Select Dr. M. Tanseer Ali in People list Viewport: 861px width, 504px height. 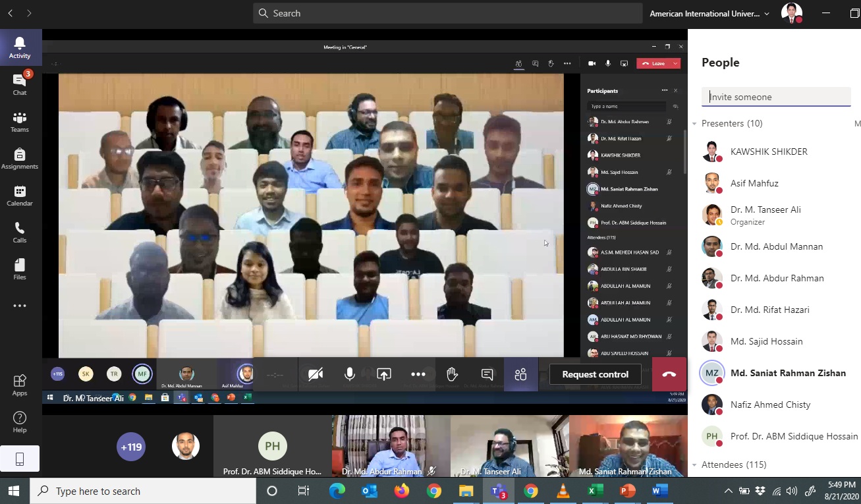click(765, 210)
